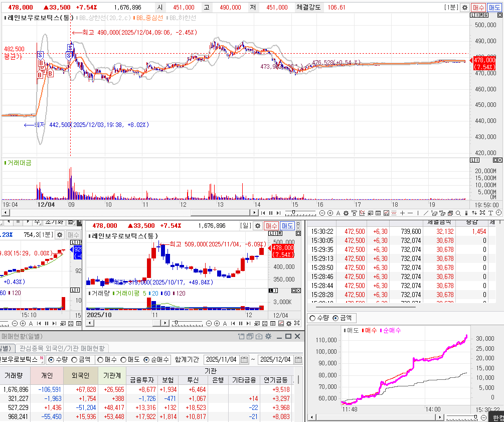Screen dimensions: 504x422
Task: Jump to chart end with skip-forward button
Action: pyautogui.click(x=278, y=213)
